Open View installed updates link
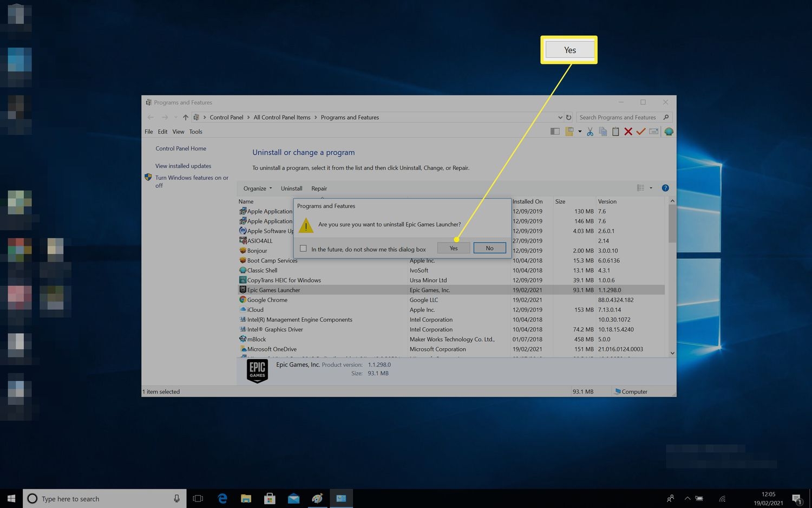Viewport: 812px width, 508px height. [x=183, y=166]
